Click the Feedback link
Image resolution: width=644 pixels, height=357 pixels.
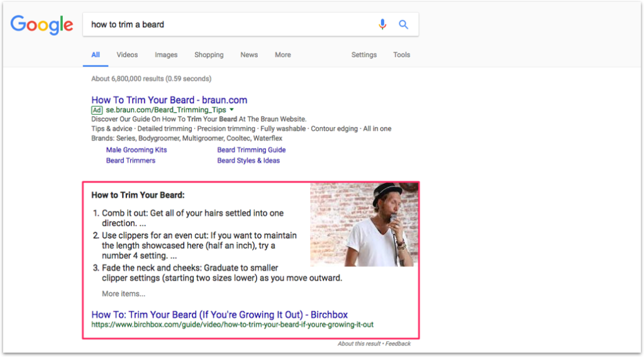pyautogui.click(x=398, y=343)
